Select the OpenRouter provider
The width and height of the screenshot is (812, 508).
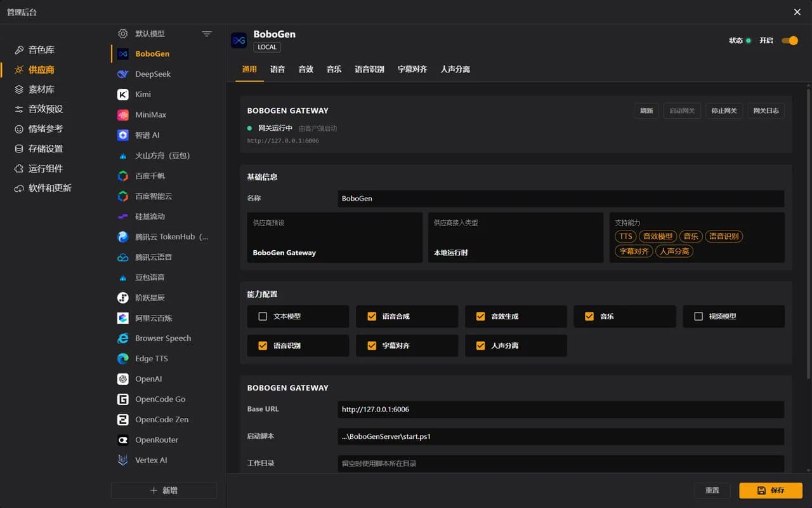[x=164, y=440]
